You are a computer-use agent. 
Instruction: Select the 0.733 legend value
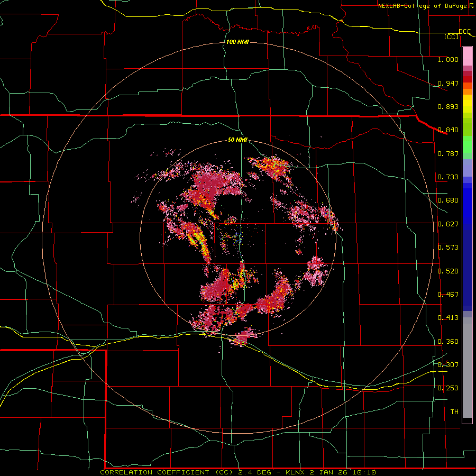pos(448,177)
